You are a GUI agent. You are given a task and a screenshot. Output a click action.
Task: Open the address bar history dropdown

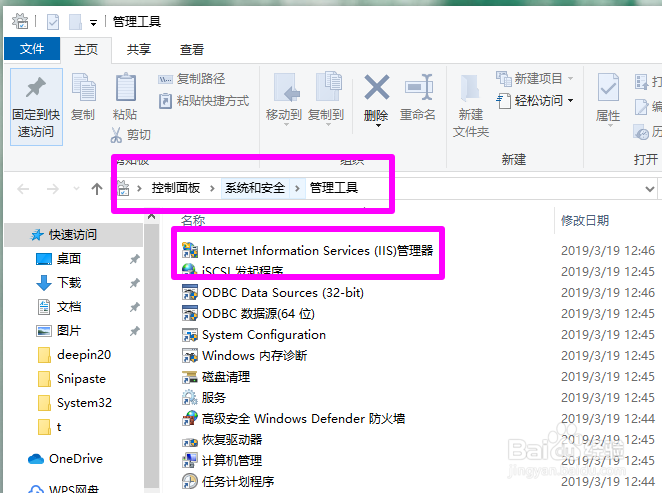click(x=650, y=189)
